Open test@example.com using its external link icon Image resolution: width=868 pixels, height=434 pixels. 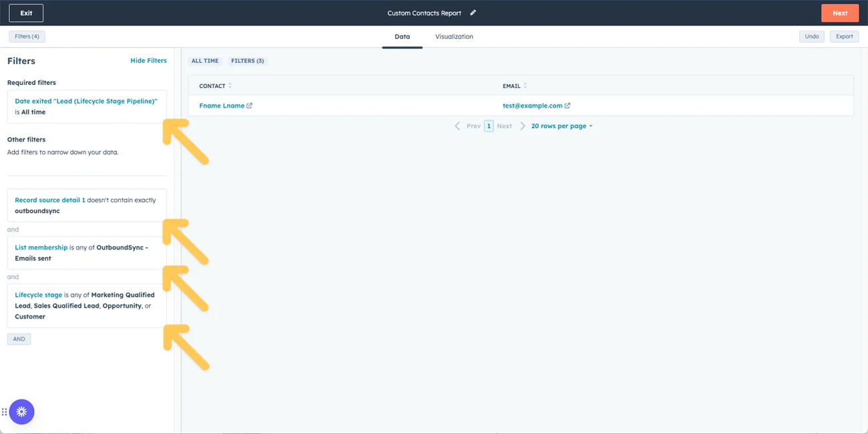pyautogui.click(x=567, y=105)
